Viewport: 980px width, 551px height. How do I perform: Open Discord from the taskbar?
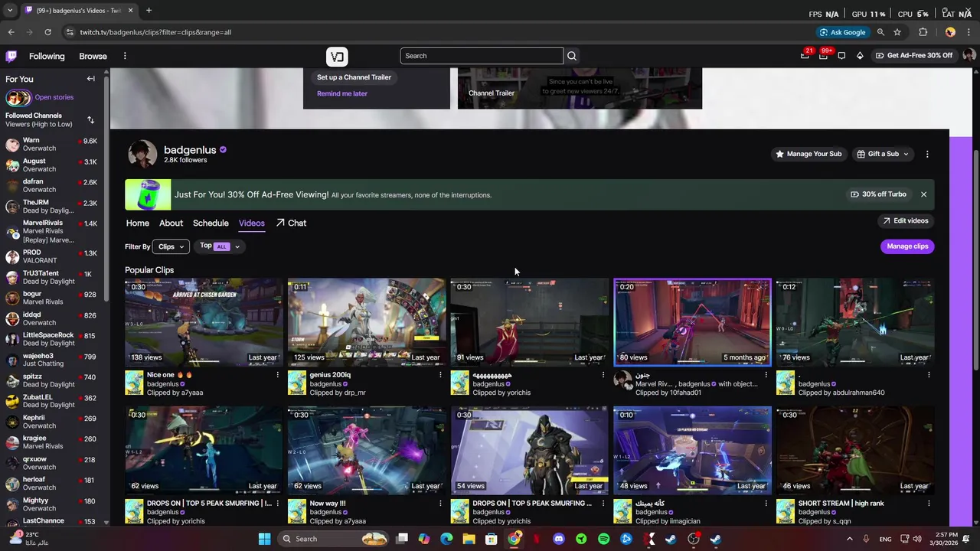[x=559, y=539]
